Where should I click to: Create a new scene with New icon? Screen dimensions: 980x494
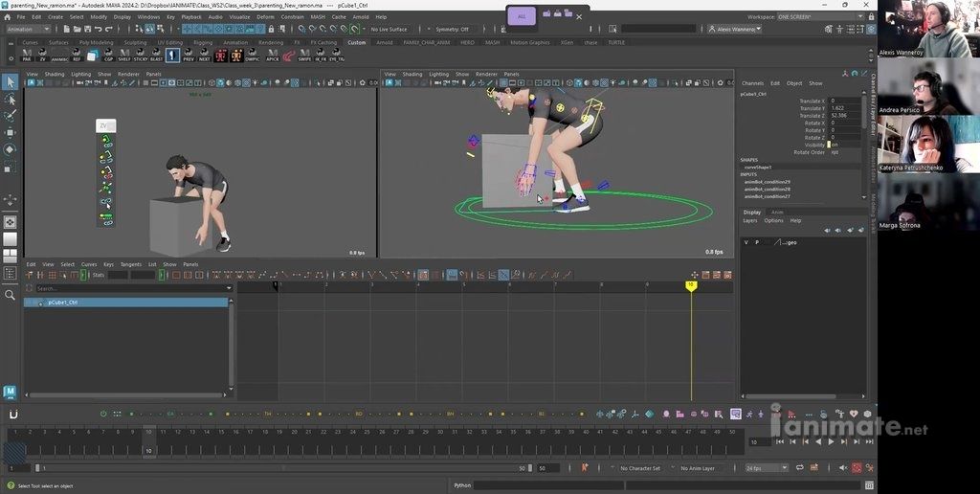(x=68, y=29)
